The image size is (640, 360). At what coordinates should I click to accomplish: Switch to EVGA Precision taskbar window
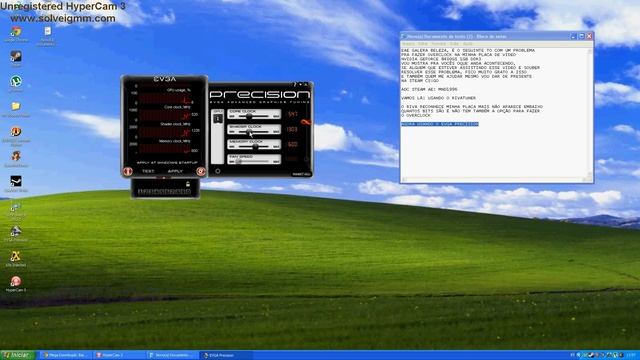(x=225, y=355)
